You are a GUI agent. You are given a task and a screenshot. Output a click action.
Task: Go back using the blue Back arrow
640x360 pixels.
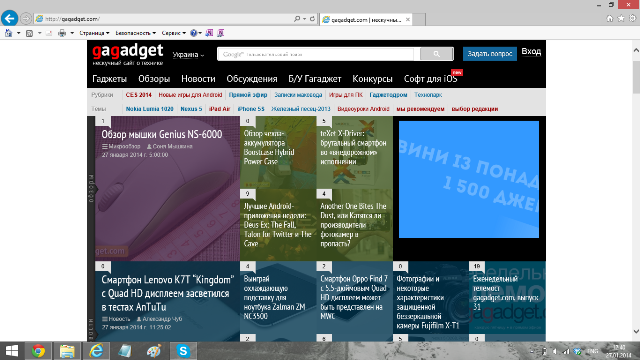(9, 18)
